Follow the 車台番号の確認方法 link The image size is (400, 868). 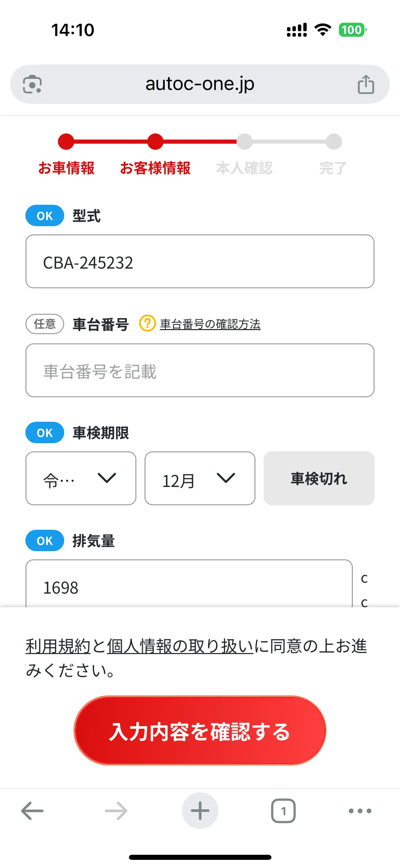tap(211, 324)
